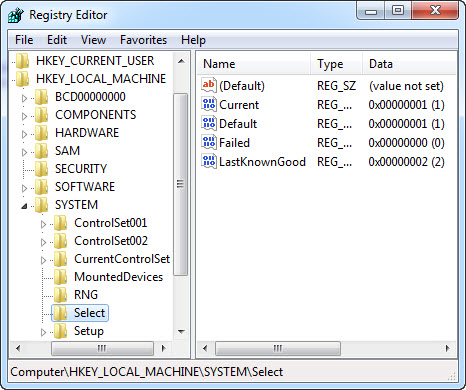Click the tree pane scroll up arrow
Screen dimensions: 466x390
181,61
